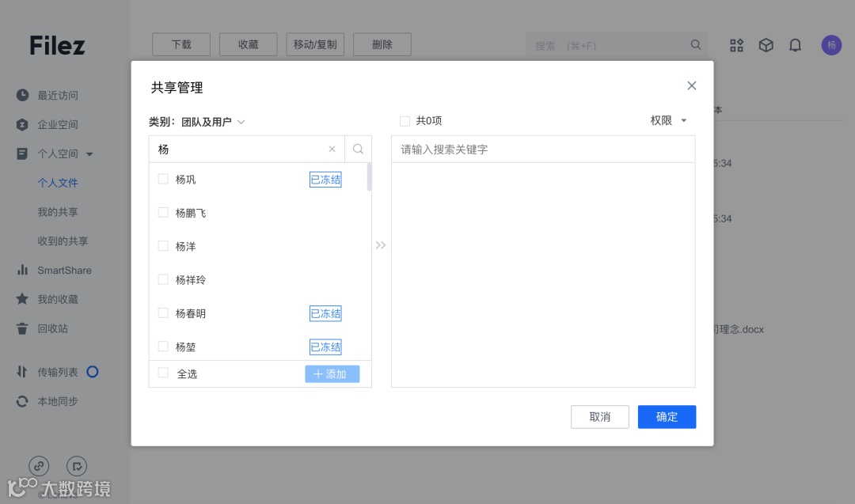Select 个人文件 in the sidebar
This screenshot has width=855, height=504.
pos(58,183)
